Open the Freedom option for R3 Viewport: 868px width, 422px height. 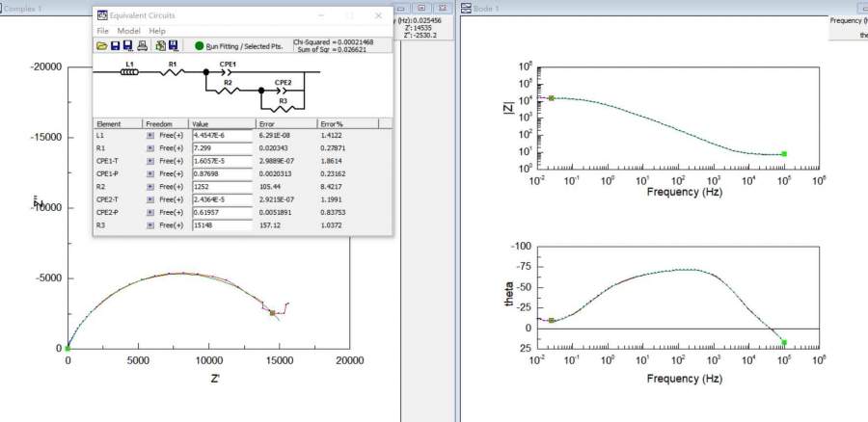point(150,224)
